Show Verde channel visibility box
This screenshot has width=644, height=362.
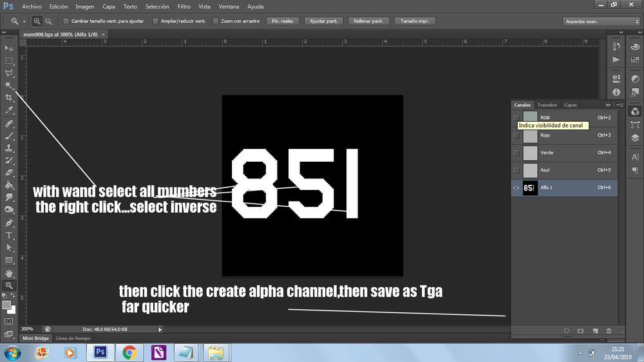point(516,153)
